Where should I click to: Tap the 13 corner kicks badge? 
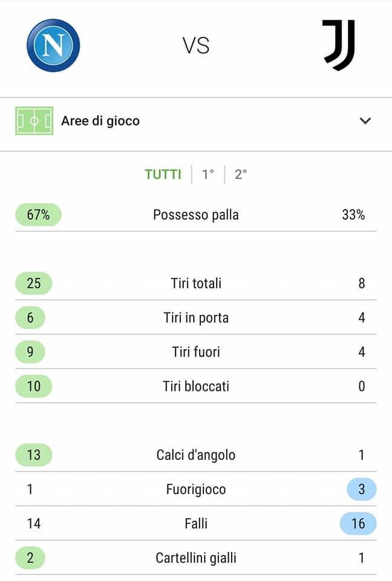tap(34, 455)
